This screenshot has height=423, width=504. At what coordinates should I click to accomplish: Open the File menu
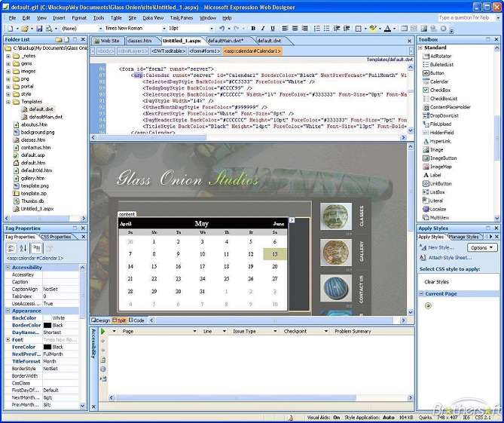pos(12,18)
